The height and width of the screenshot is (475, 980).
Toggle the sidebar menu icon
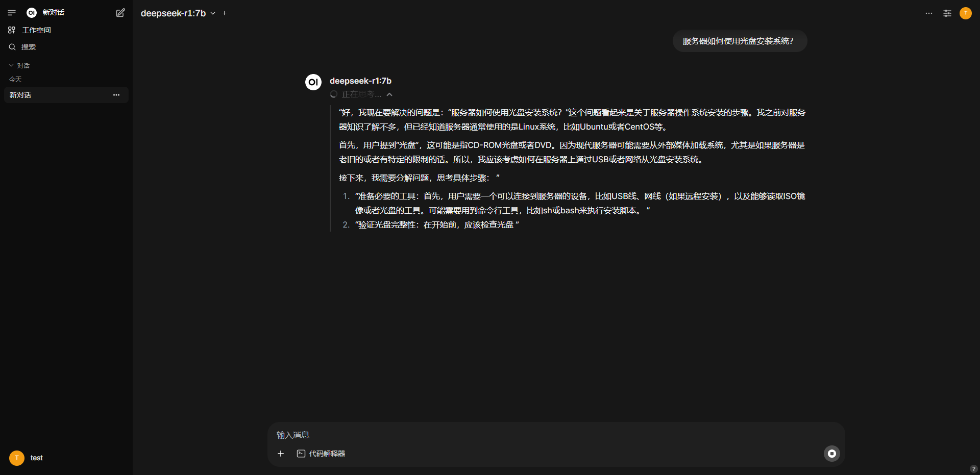click(x=12, y=13)
